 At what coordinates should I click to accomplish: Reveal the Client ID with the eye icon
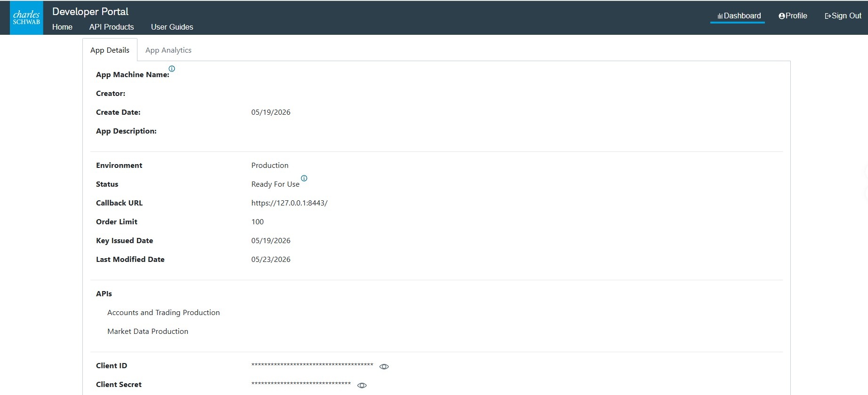(x=384, y=367)
